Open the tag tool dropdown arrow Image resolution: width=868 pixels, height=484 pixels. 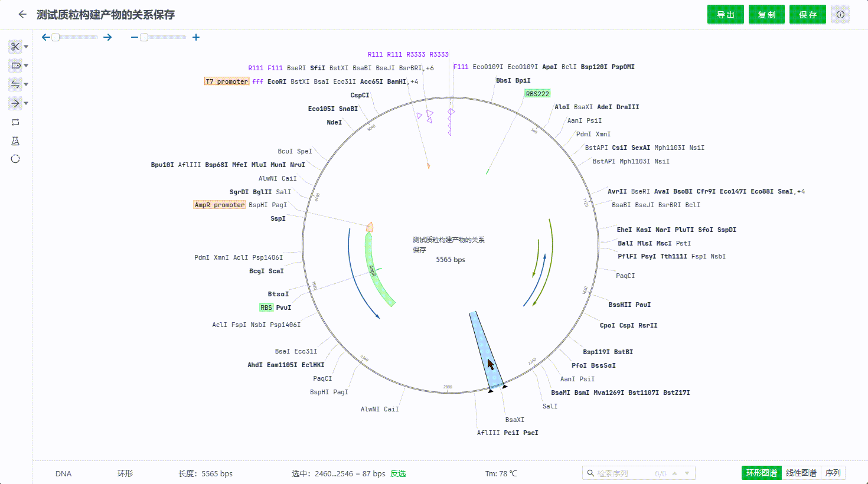[26, 66]
